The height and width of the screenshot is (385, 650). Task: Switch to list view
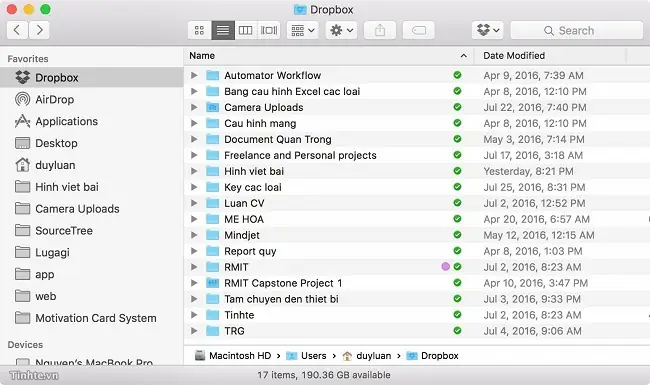tap(223, 30)
